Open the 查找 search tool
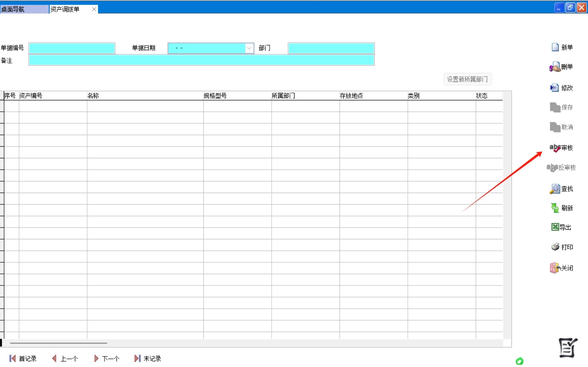Image resolution: width=588 pixels, height=367 pixels. coord(555,189)
